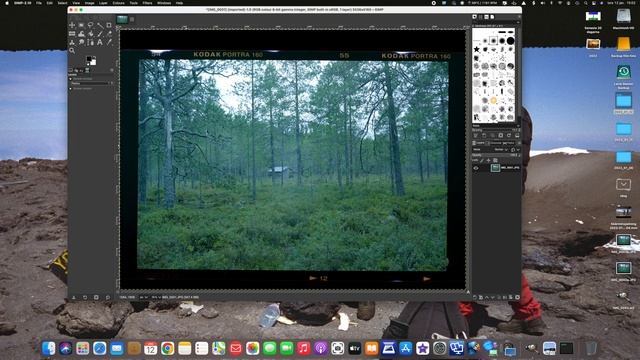The width and height of the screenshot is (640, 360).
Task: Open the status bar unit dropdown
Action: 144,297
